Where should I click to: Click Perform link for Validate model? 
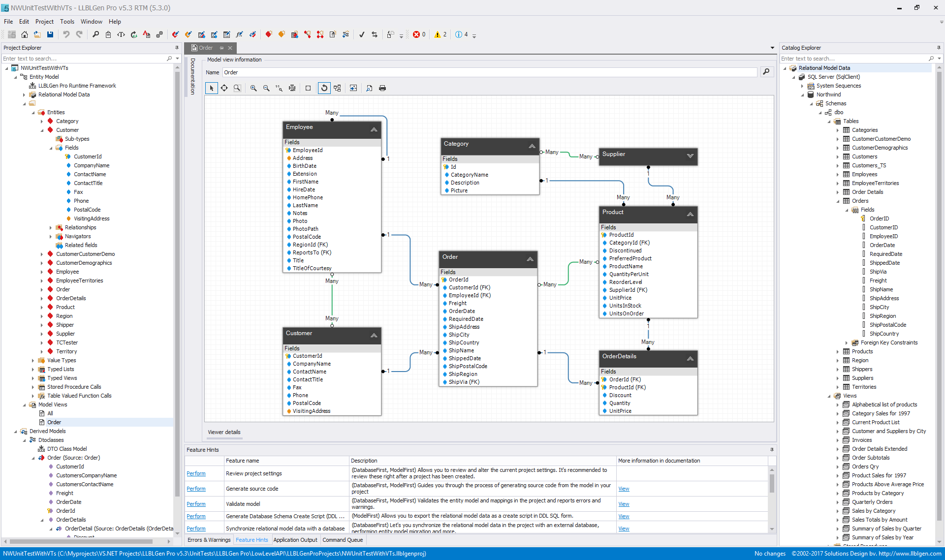click(x=196, y=504)
